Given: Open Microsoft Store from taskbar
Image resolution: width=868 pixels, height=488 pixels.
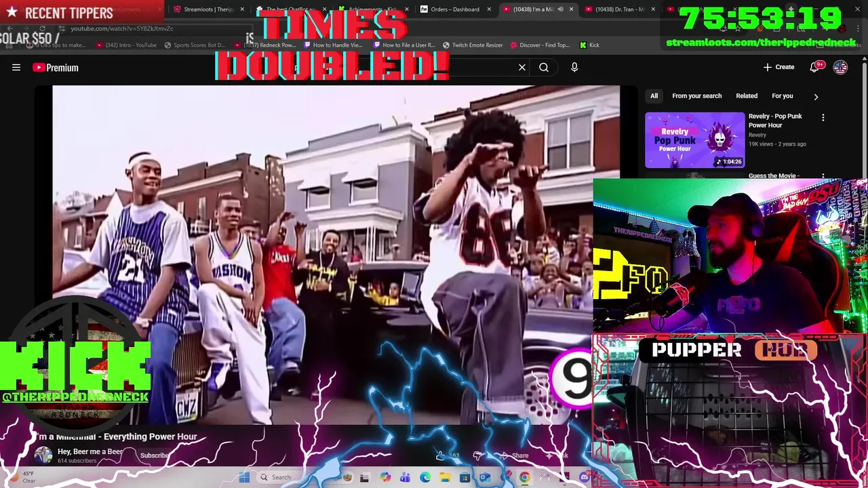Looking at the screenshot, I should [x=465, y=477].
